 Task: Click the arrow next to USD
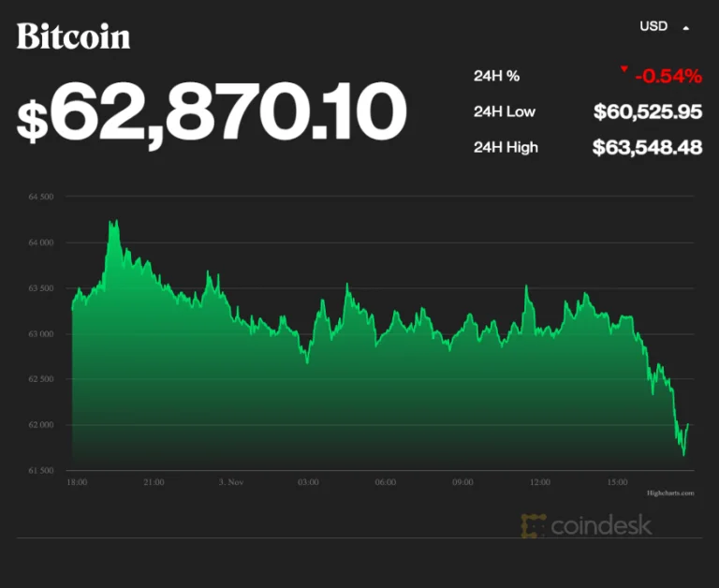coord(685,28)
